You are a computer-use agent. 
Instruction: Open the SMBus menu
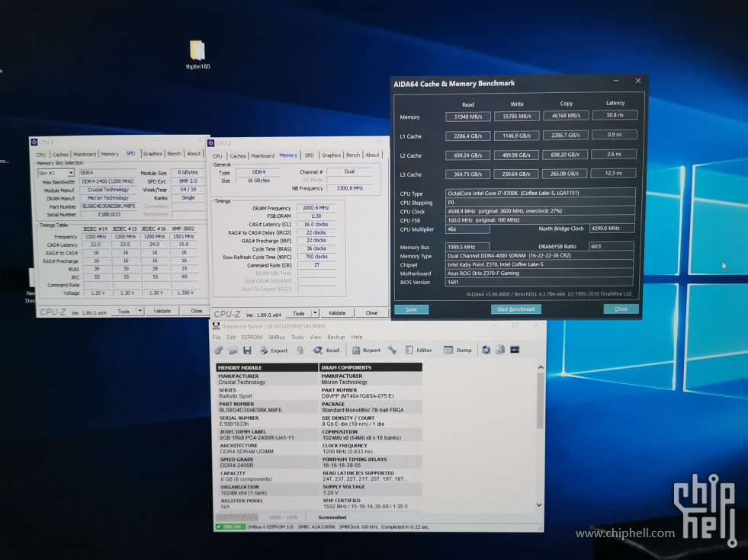(277, 338)
